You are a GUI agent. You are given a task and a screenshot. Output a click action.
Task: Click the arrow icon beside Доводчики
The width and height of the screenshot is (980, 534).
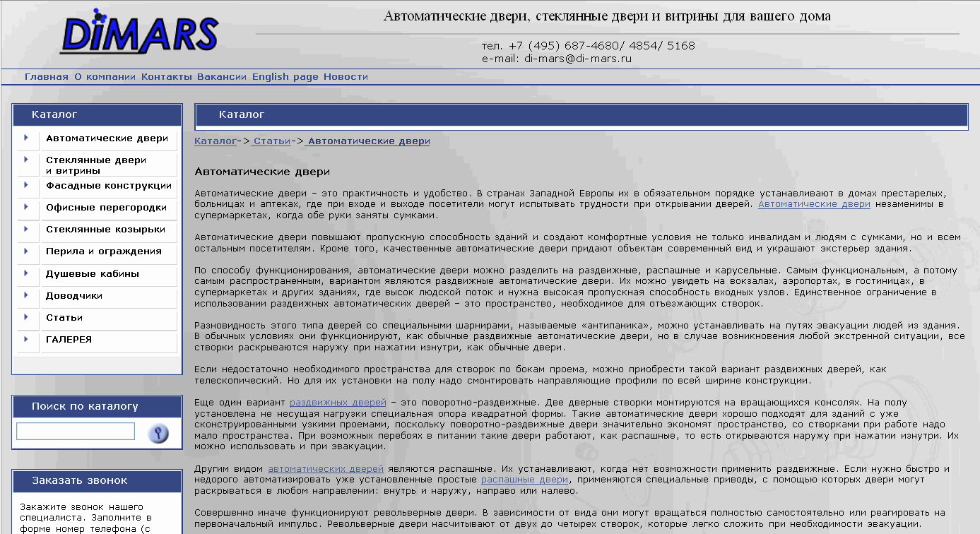pyautogui.click(x=27, y=297)
